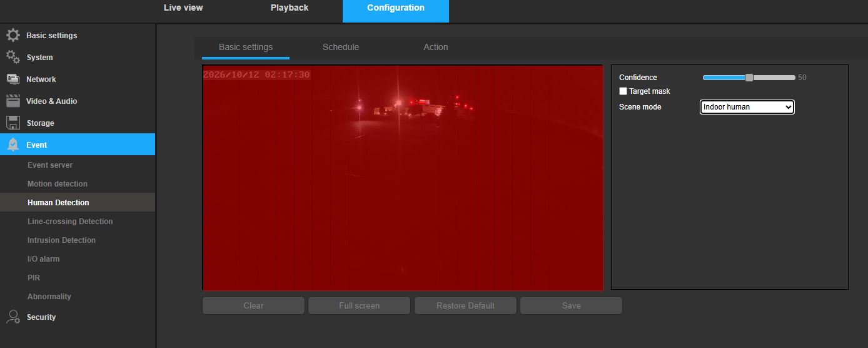The image size is (868, 348).
Task: Open the Scene mode dropdown
Action: tap(747, 107)
